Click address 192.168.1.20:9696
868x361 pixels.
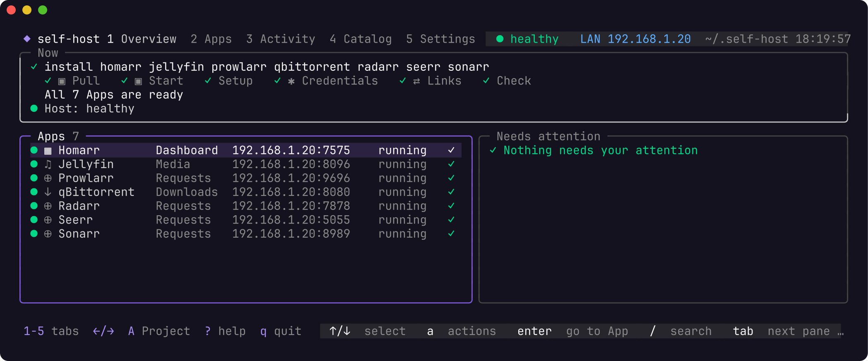click(291, 178)
